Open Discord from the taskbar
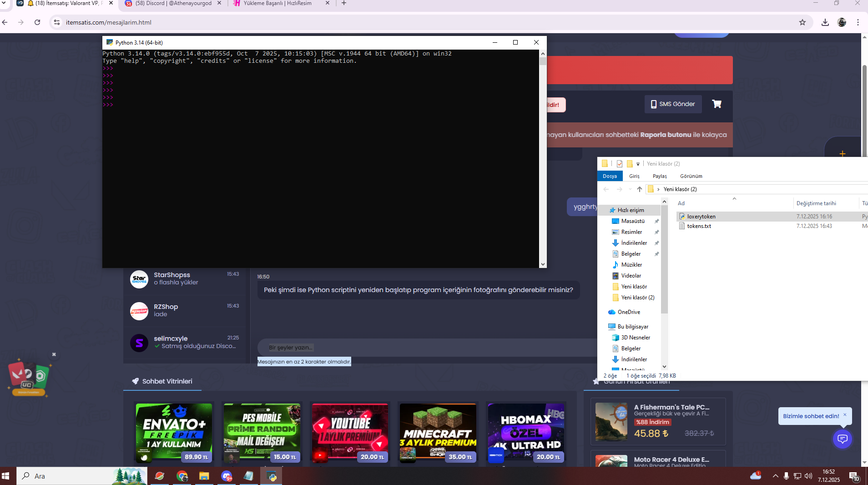Screen dimensions: 868x485 226,476
